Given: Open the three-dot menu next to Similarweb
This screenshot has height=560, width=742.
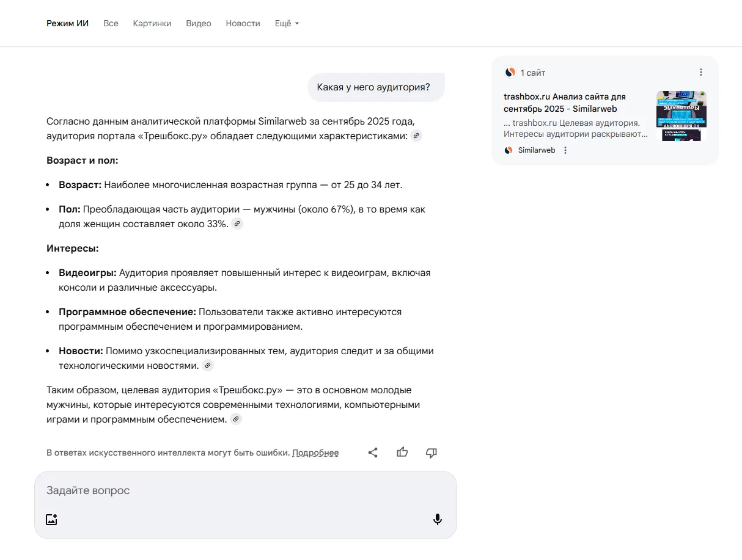Looking at the screenshot, I should (x=565, y=150).
